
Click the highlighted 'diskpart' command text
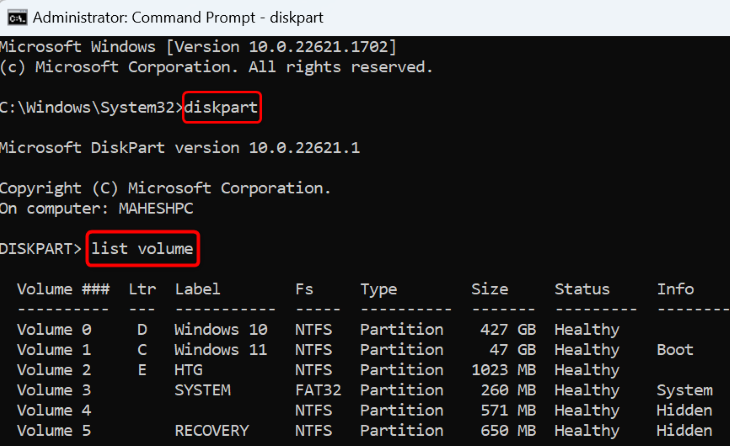(221, 107)
